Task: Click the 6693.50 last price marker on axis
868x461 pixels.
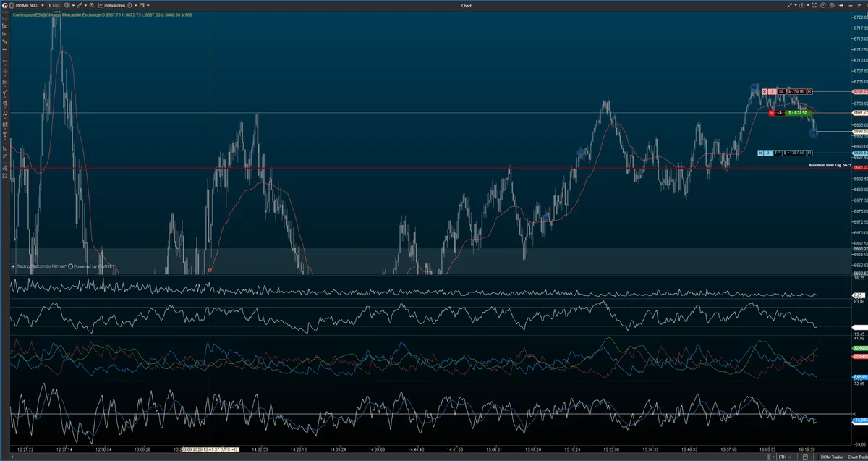Action: tap(860, 132)
